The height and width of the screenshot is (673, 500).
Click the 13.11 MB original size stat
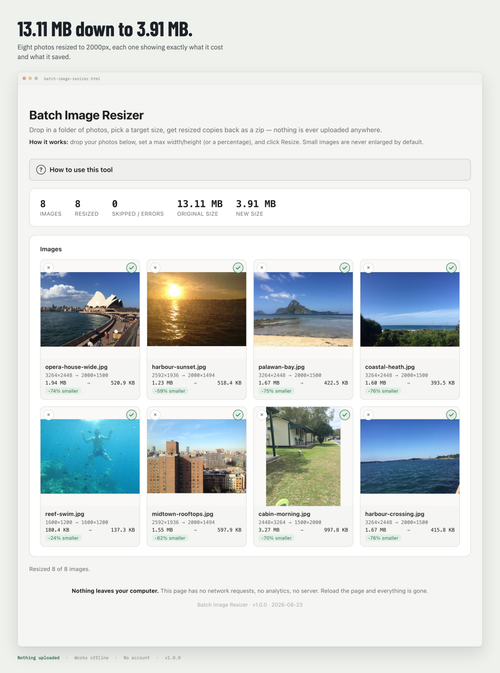click(200, 207)
